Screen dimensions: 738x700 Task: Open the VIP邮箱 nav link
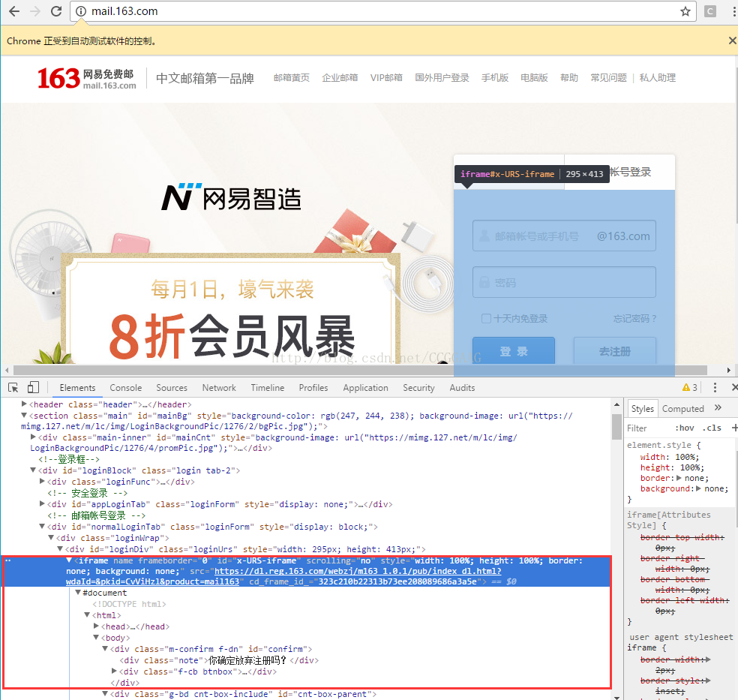[x=386, y=78]
